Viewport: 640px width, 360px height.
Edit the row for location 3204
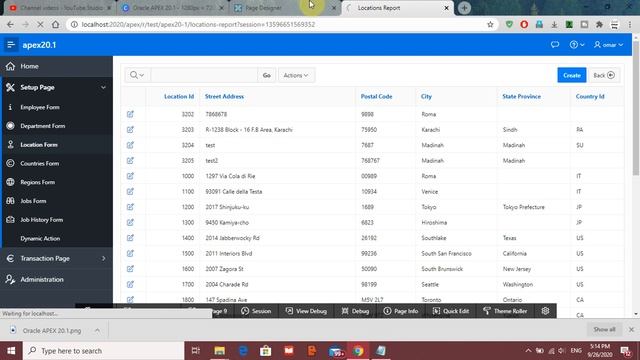pyautogui.click(x=130, y=145)
